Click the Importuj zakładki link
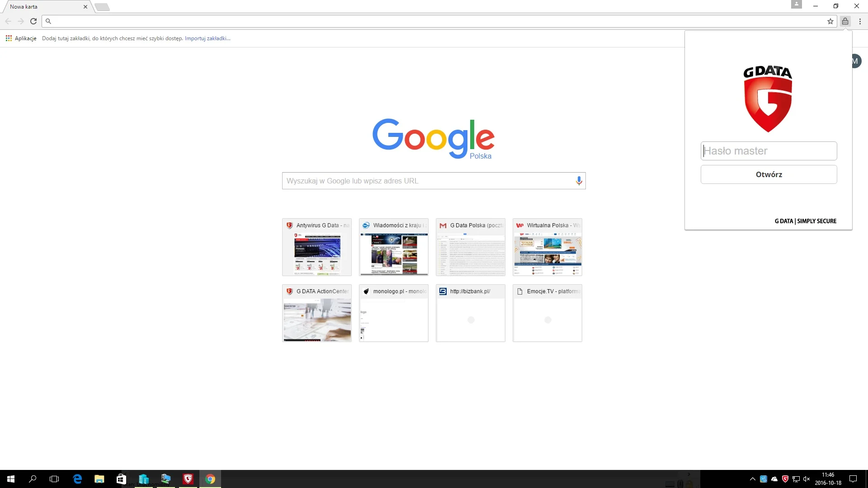This screenshot has height=488, width=868. point(208,38)
